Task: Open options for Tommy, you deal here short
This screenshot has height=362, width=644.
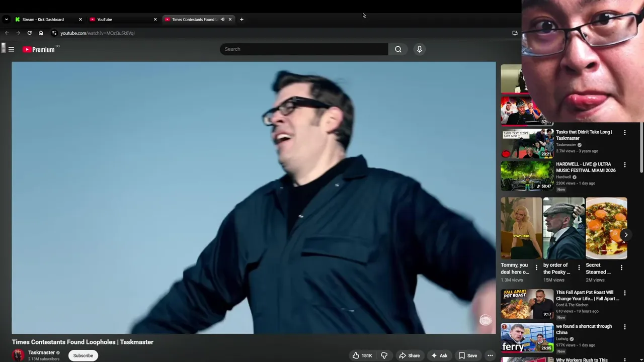Action: tap(536, 268)
